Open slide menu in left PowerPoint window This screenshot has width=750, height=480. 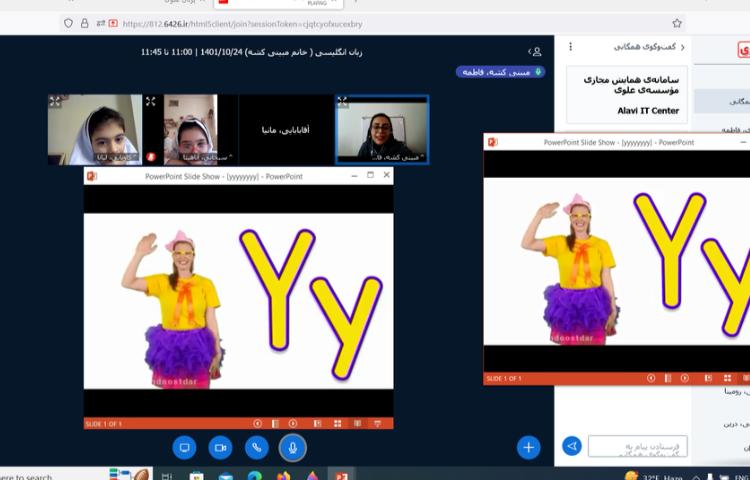coord(275,424)
